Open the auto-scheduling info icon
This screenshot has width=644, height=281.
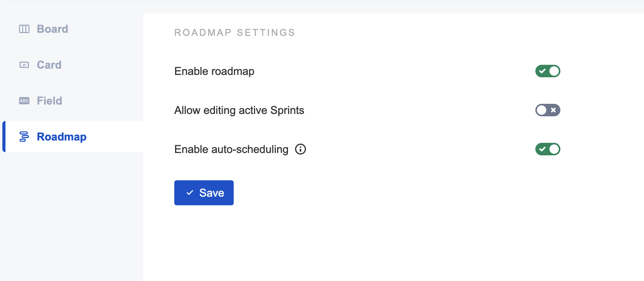(x=301, y=149)
